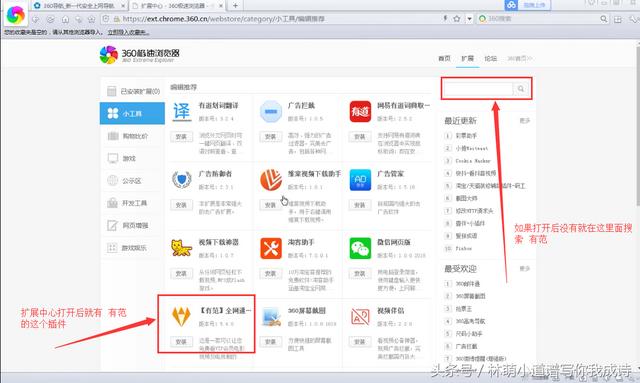Screen dimensions: 640x383
Task: Select the 扩展中心 browser tab
Action: tap(178, 6)
